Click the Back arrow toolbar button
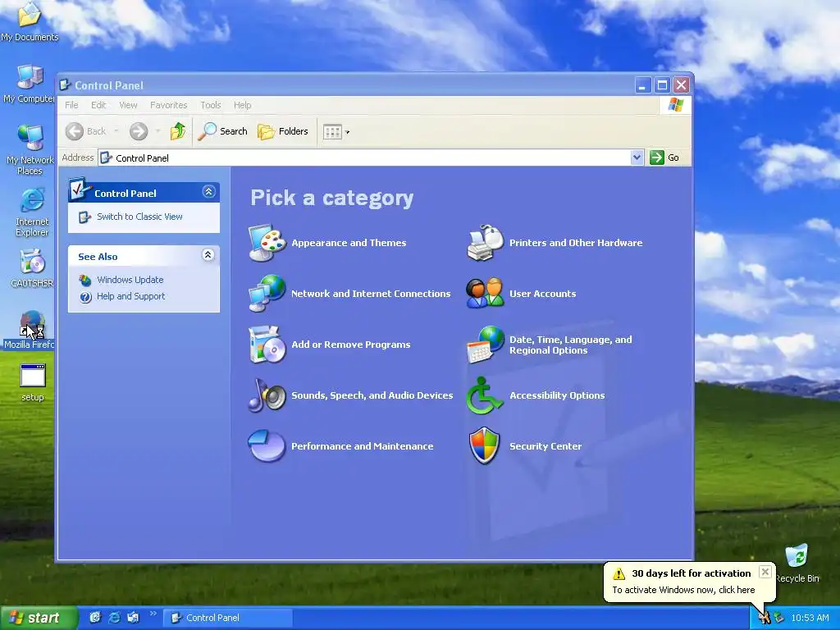Screen dimensions: 840x630 click(86, 131)
